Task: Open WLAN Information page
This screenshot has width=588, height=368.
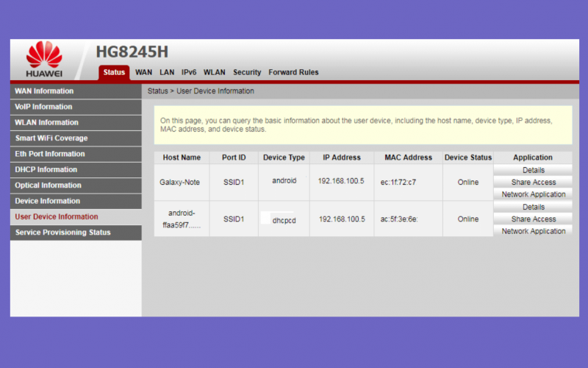Action: (x=76, y=123)
